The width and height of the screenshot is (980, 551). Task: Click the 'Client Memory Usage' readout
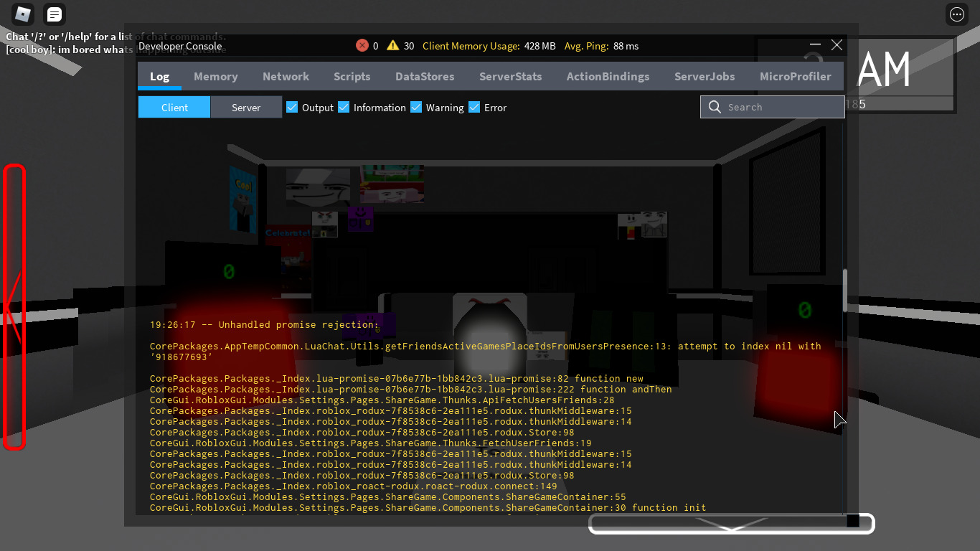click(x=489, y=46)
